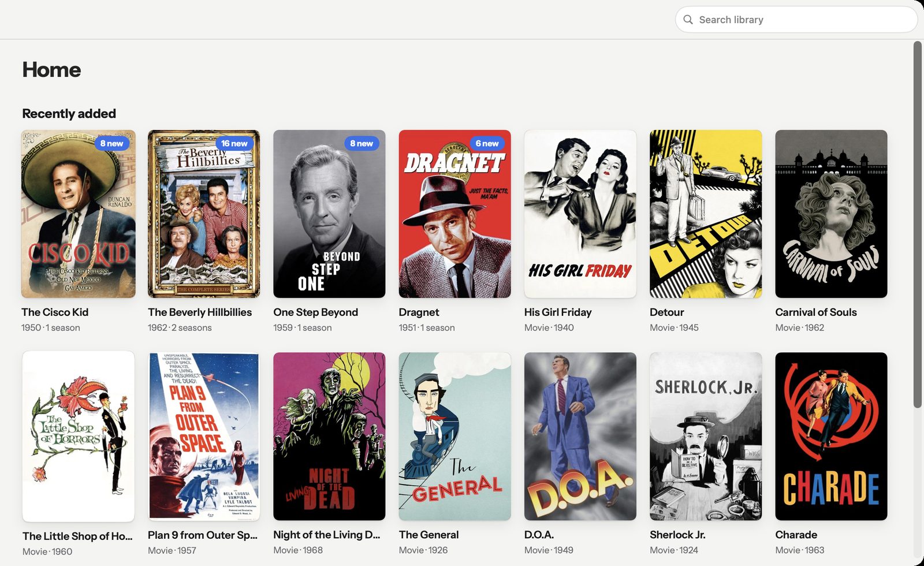Open The Beverly Hillbillies poster
This screenshot has width=924, height=566.
coord(204,214)
